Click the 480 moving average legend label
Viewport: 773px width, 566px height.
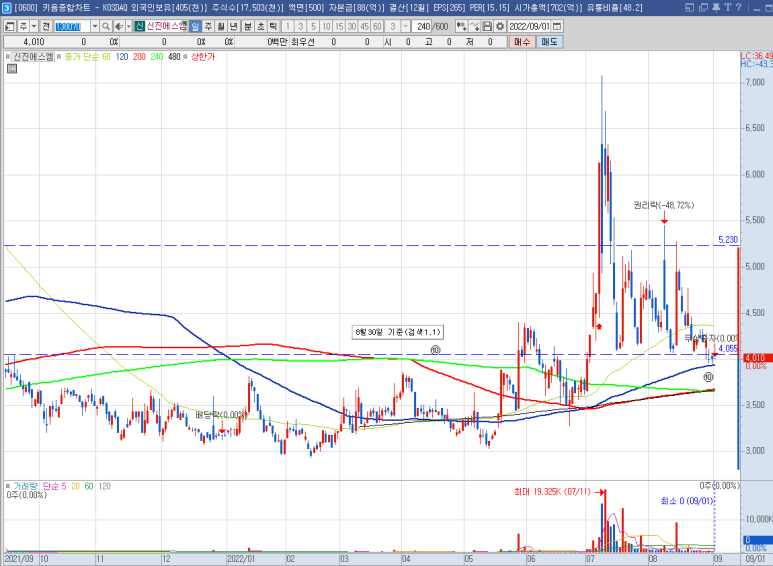tap(174, 57)
